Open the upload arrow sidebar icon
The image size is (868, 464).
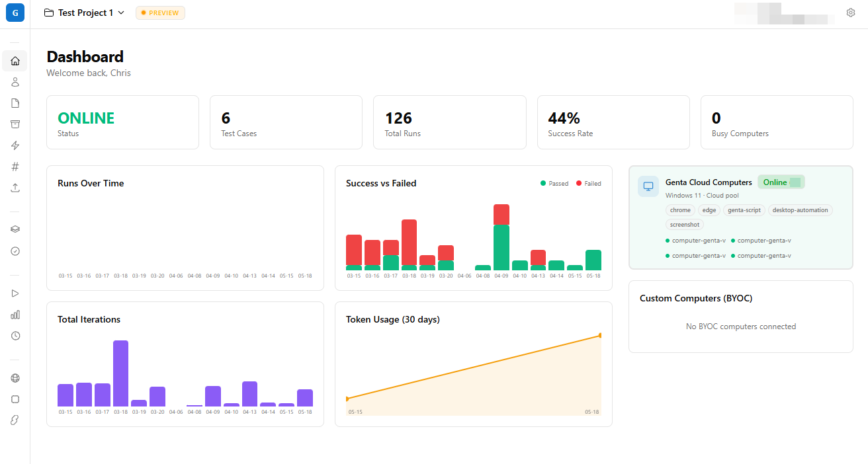tap(15, 188)
